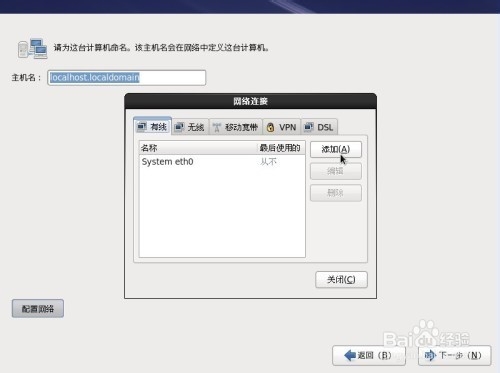Click the 删除 delete button

point(336,193)
